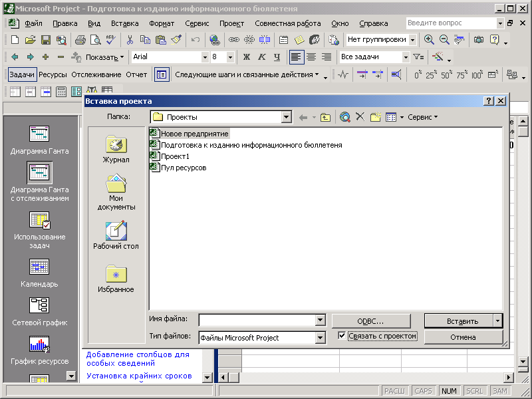Click the ODBC... button
Viewport: 532px width, 399px height.
coord(371,321)
